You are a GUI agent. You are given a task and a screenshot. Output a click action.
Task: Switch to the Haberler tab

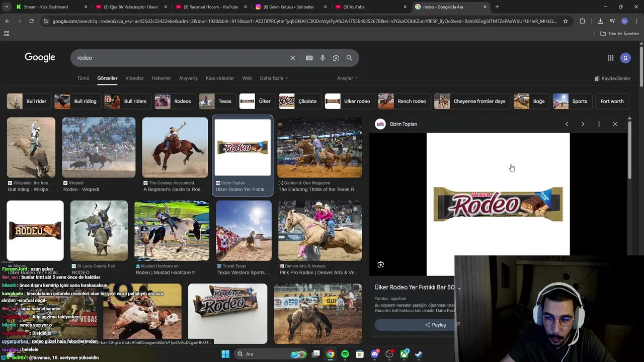pos(162,78)
